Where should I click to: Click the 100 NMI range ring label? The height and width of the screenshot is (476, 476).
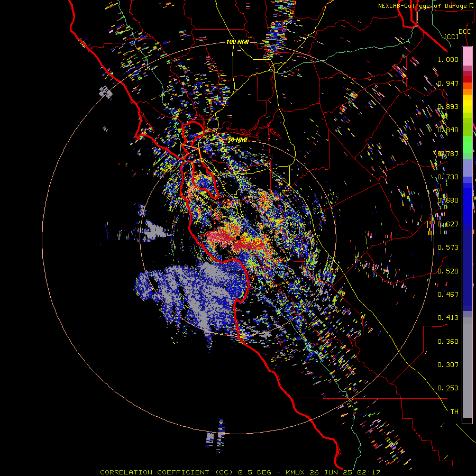point(237,42)
